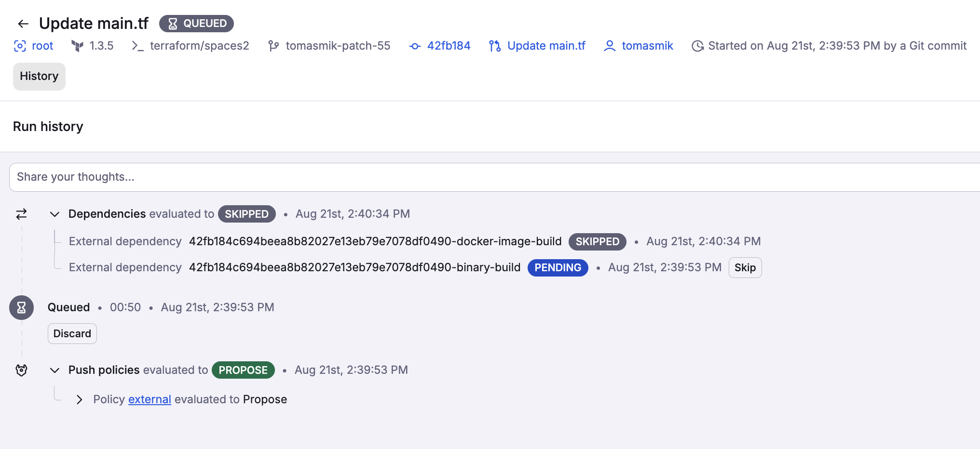Click the clock icon beside the start timestamp

[x=697, y=45]
